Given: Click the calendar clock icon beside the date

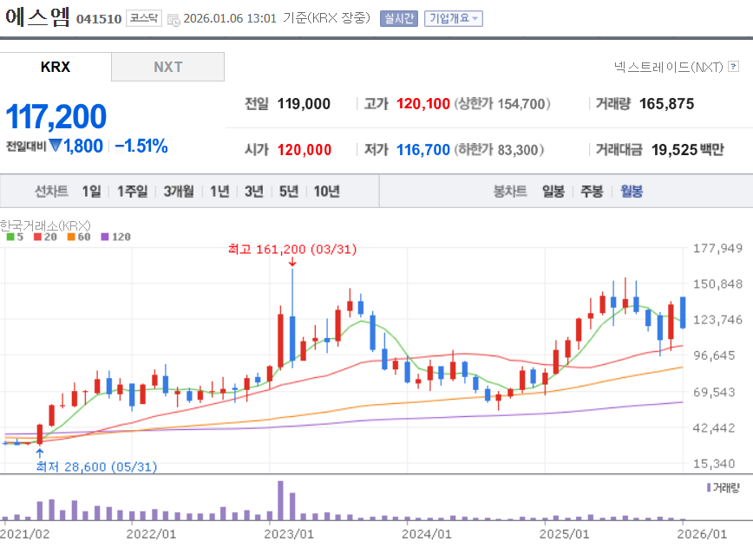Looking at the screenshot, I should tap(174, 20).
